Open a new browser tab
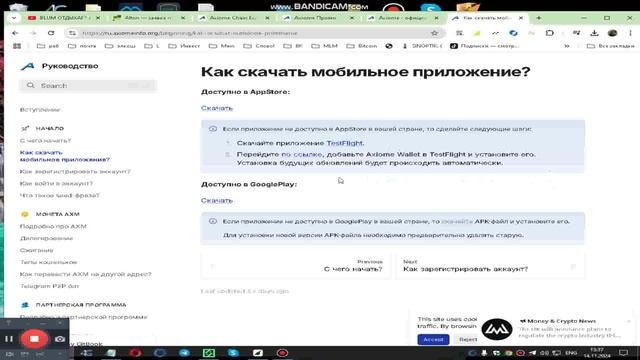This screenshot has width=640, height=360. pos(539,18)
